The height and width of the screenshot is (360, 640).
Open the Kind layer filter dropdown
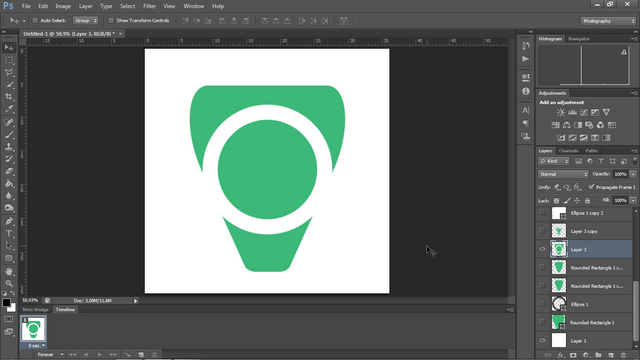[554, 161]
